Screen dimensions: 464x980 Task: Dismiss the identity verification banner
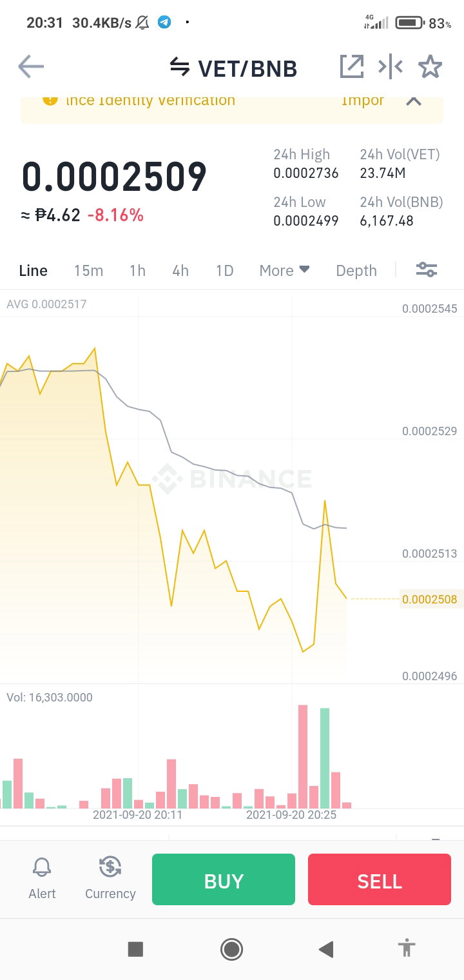click(x=414, y=101)
